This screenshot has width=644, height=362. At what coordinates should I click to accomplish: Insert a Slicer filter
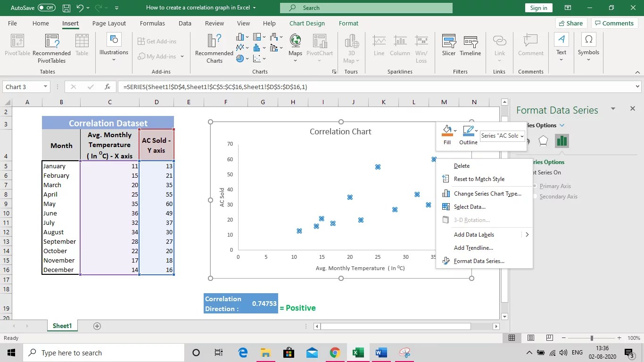point(449,45)
